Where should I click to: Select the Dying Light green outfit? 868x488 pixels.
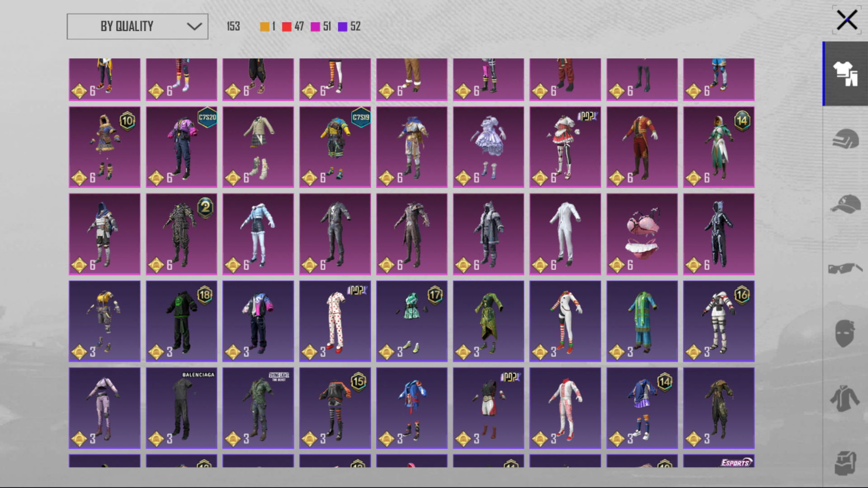click(258, 408)
